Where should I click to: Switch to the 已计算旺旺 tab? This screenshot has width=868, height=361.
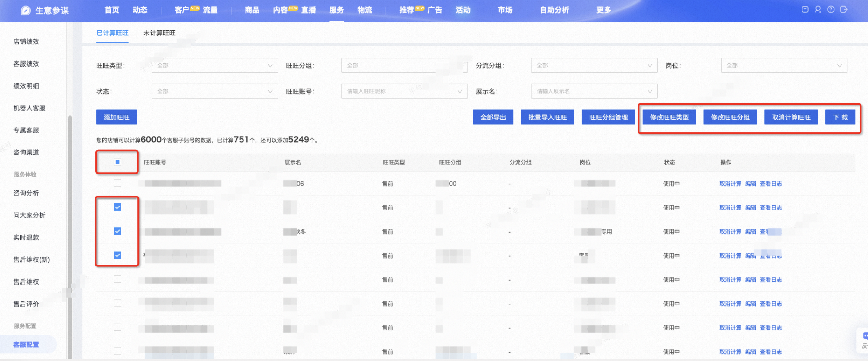[x=112, y=33]
